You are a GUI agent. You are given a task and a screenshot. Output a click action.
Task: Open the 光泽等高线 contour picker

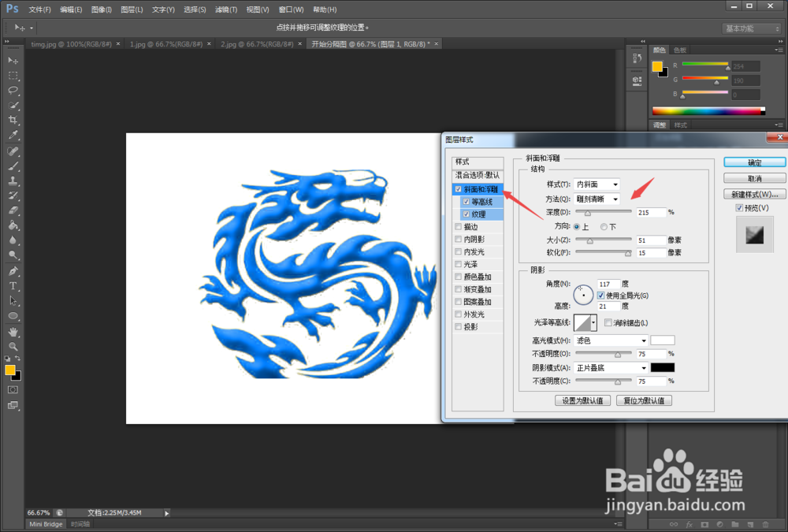585,322
